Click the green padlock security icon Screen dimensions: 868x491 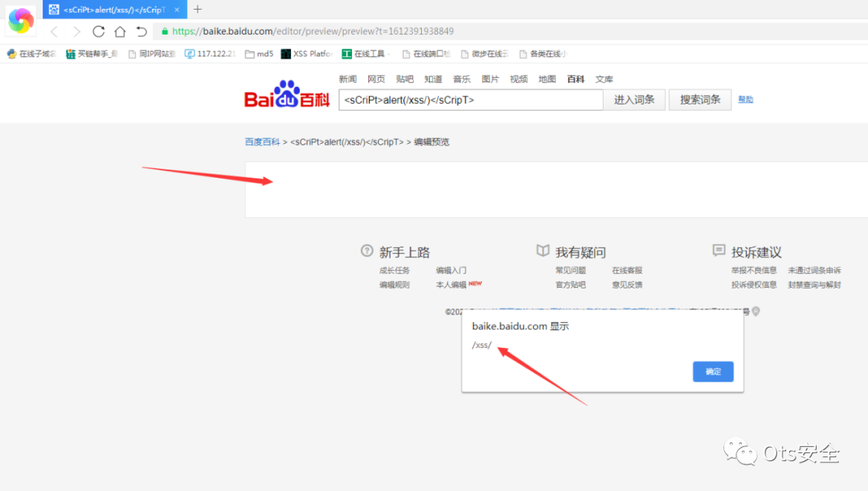pos(165,31)
